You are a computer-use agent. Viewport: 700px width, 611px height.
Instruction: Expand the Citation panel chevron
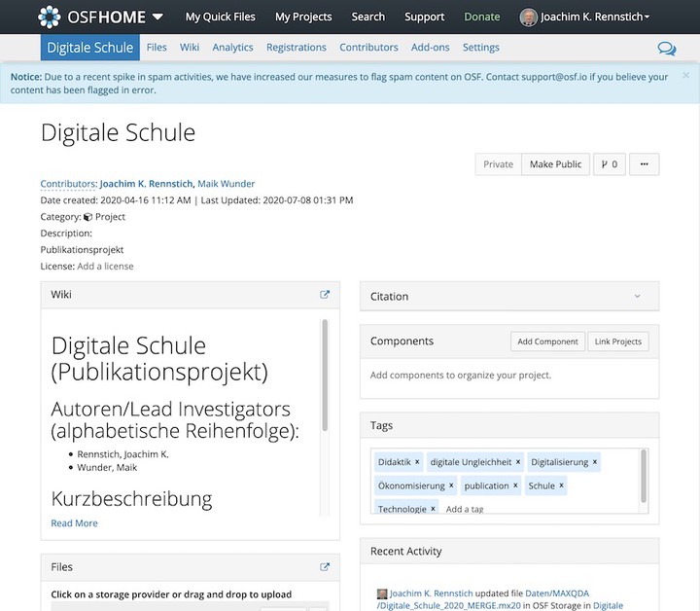tap(638, 296)
